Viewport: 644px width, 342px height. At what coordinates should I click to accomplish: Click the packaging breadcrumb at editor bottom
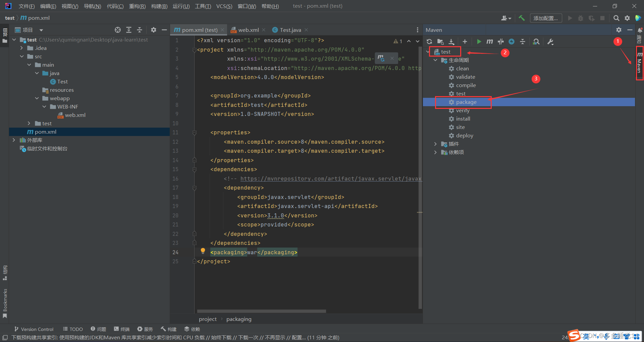point(239,319)
